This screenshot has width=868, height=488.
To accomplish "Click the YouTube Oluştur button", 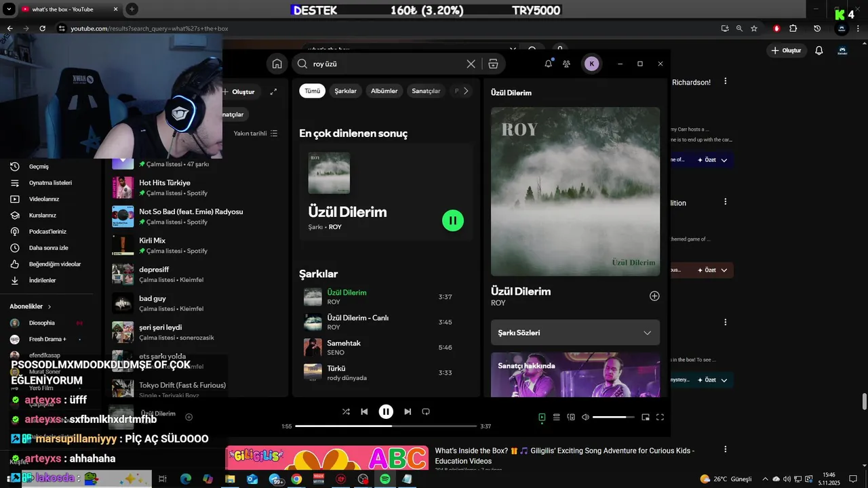I will click(787, 51).
